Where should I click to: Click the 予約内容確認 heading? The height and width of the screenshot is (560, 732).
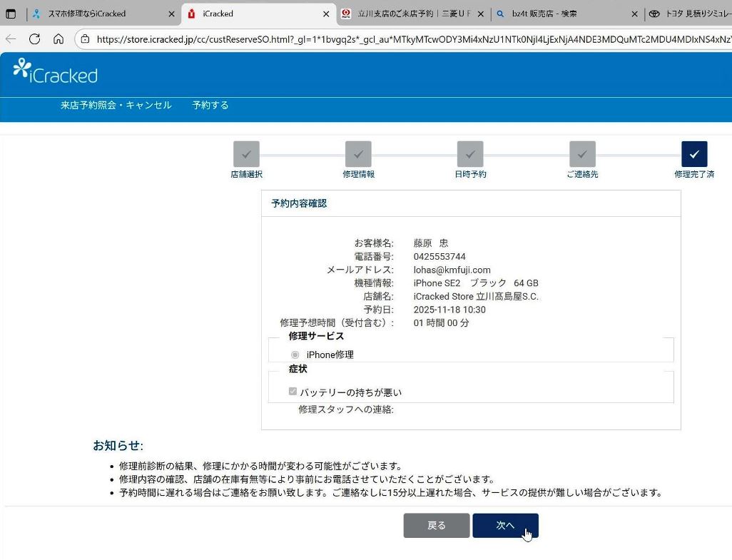(299, 203)
